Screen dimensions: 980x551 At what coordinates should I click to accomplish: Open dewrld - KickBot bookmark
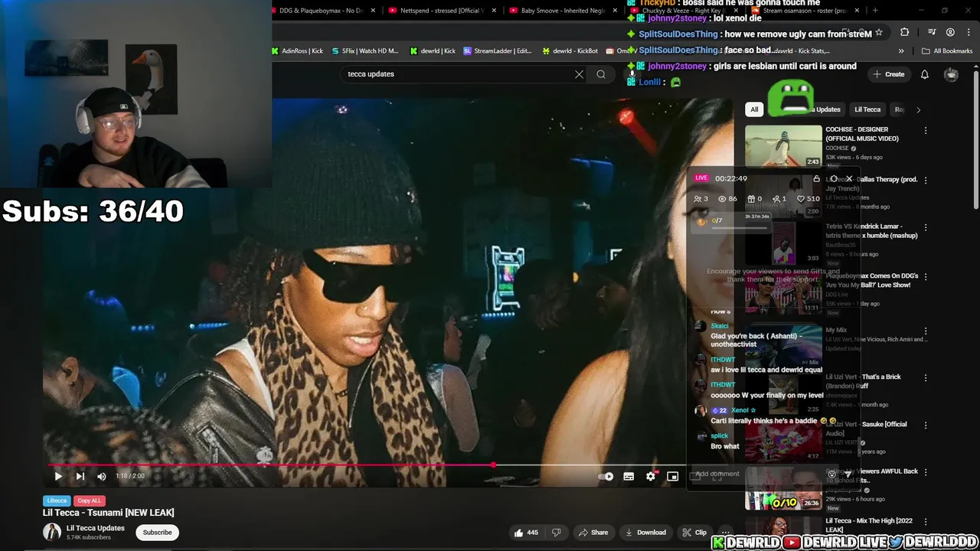tap(570, 51)
